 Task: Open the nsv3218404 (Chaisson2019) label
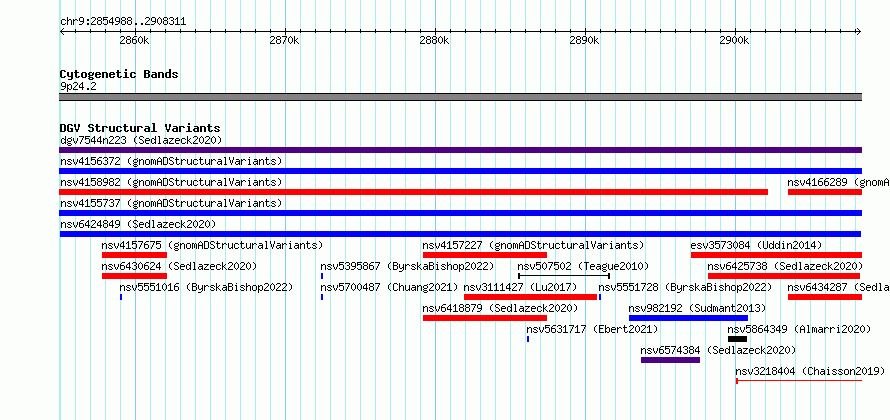pos(811,371)
